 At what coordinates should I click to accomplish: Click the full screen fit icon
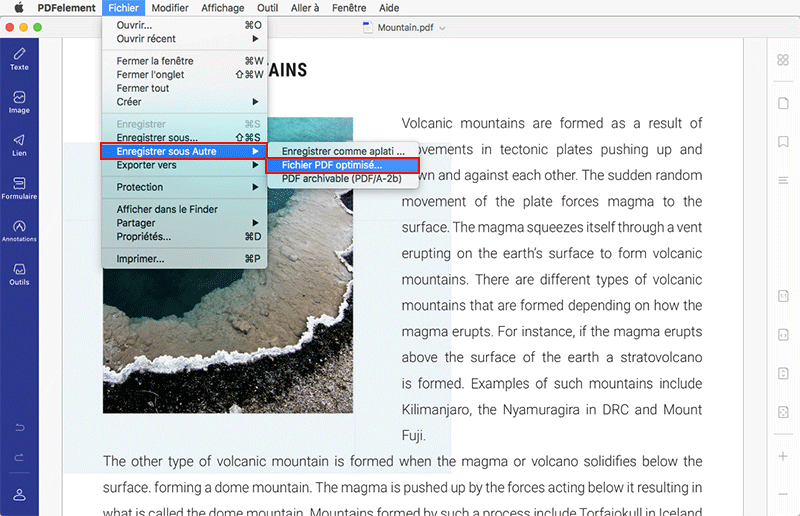coord(783,412)
